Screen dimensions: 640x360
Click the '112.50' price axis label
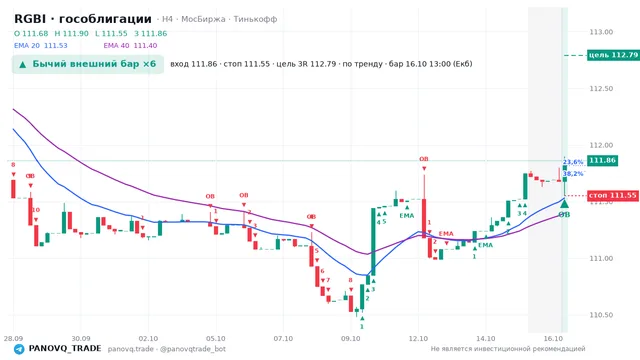[601, 89]
